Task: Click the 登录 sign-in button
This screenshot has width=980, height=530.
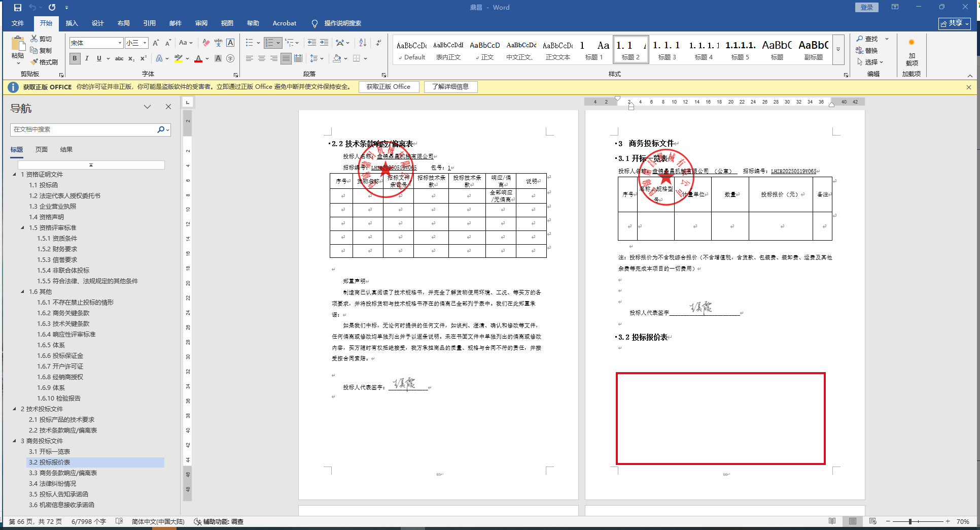Action: pos(867,7)
